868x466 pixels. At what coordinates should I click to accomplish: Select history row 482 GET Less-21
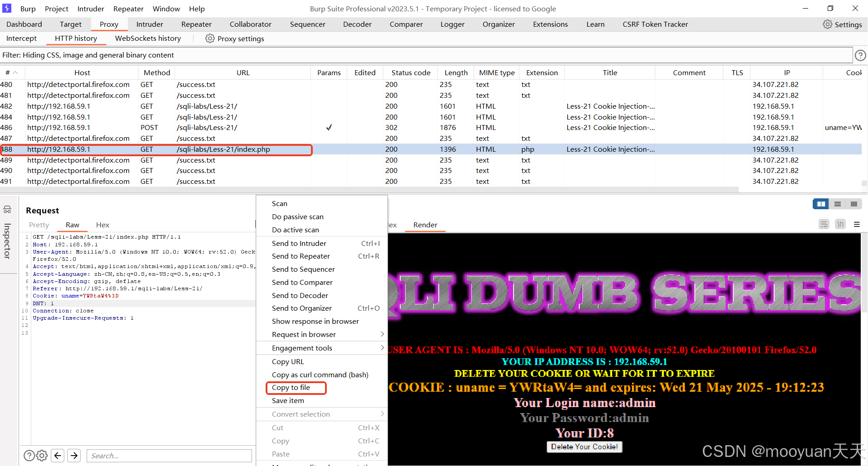pyautogui.click(x=431, y=106)
